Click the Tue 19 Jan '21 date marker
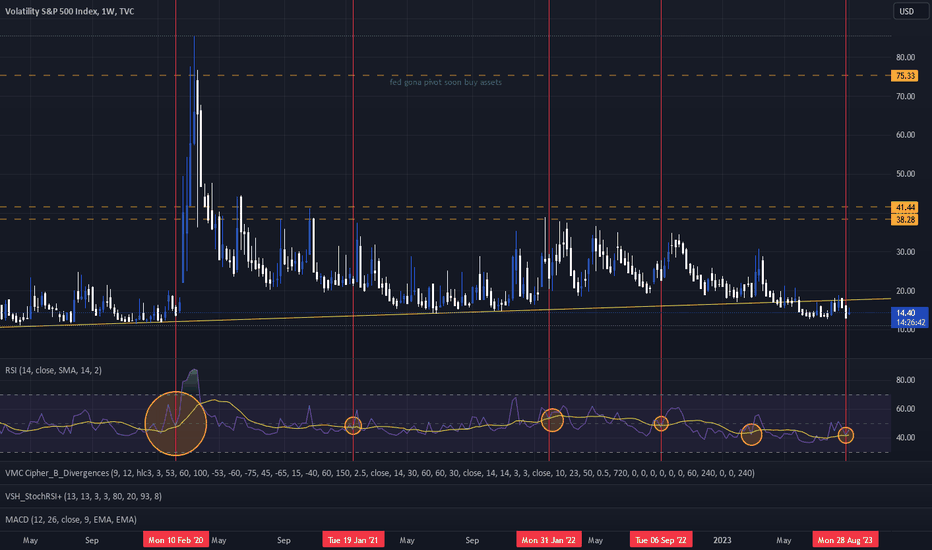The image size is (932, 550). tap(353, 540)
